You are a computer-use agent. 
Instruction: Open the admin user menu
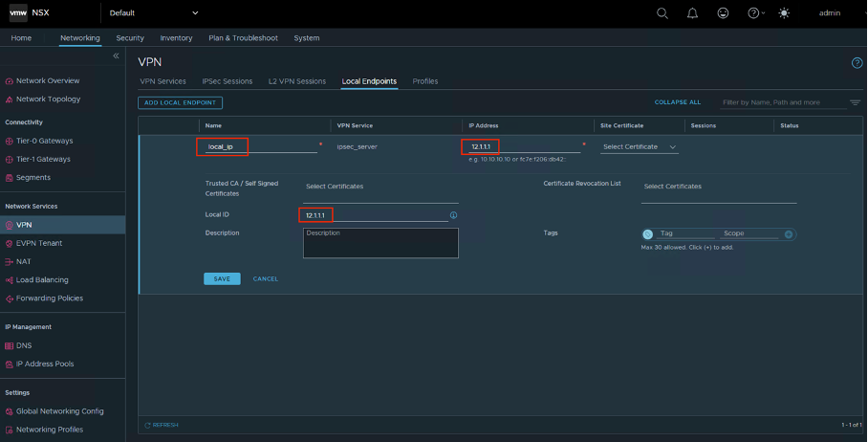click(x=830, y=13)
